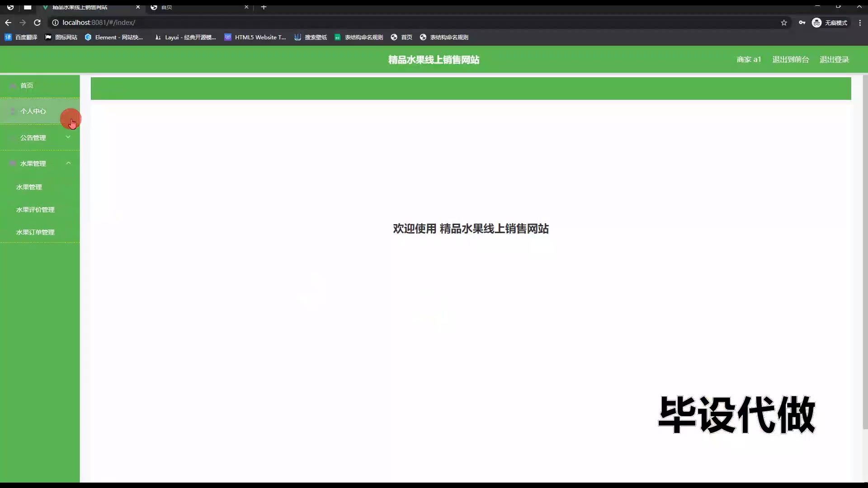Screen dimensions: 868x488
Task: Open the browser three-dot menu
Action: [860, 23]
